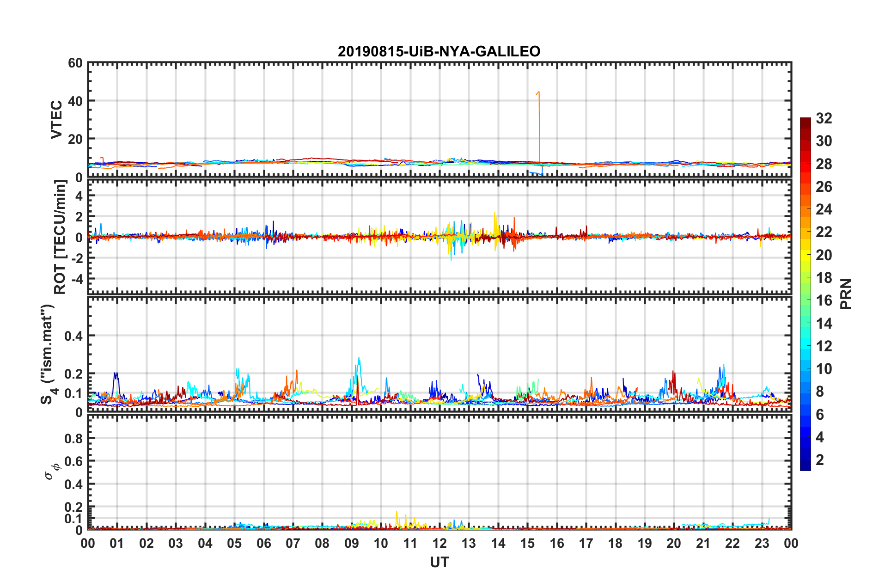Select the 12 hour label on UT axis
This screenshot has width=879, height=588.
pyautogui.click(x=439, y=543)
